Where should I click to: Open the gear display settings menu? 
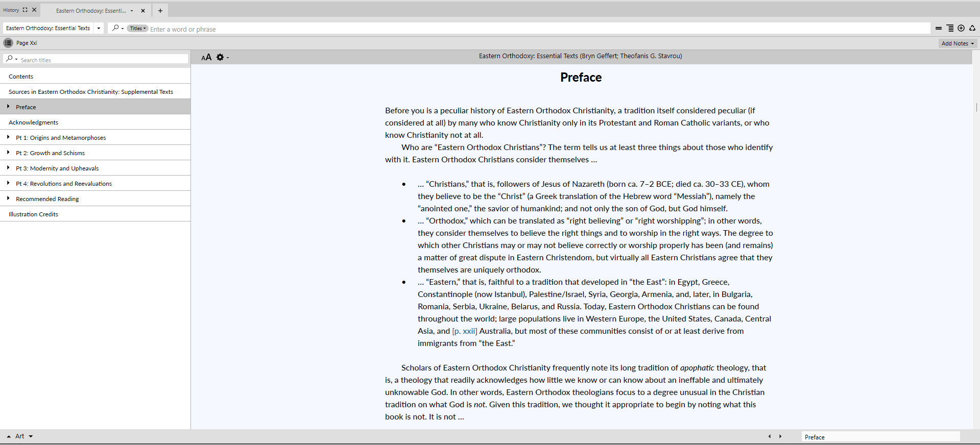coord(222,57)
